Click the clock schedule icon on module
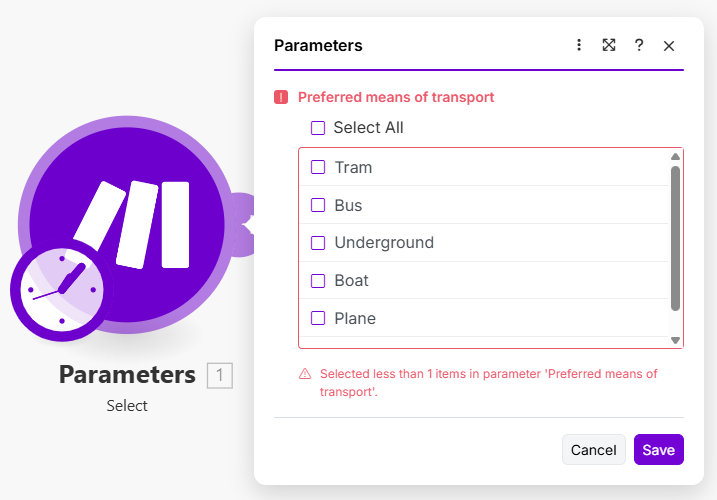 coord(62,289)
